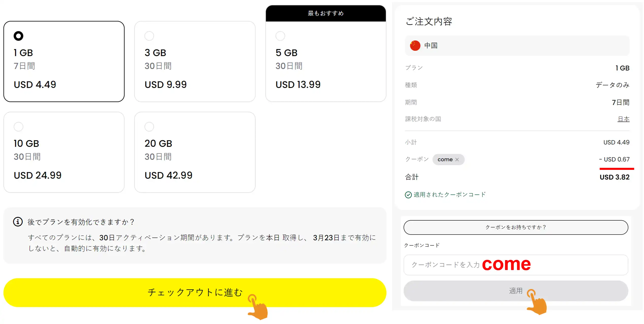Focus the クーポンコードを入力 input field
This screenshot has height=324, width=644.
(516, 265)
